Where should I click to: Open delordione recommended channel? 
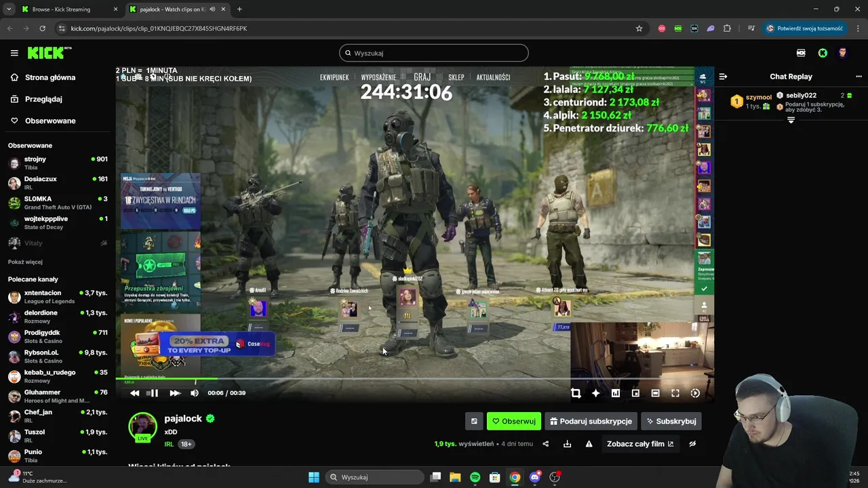pos(58,317)
